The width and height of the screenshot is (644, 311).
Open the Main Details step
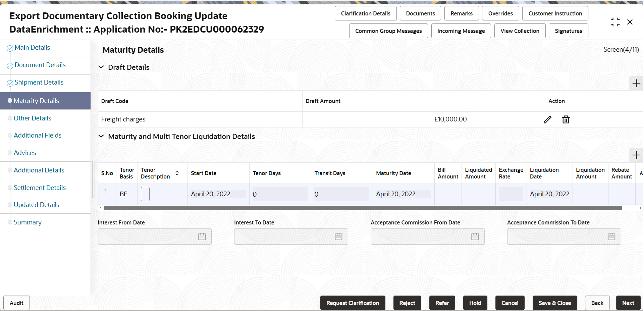pos(33,48)
